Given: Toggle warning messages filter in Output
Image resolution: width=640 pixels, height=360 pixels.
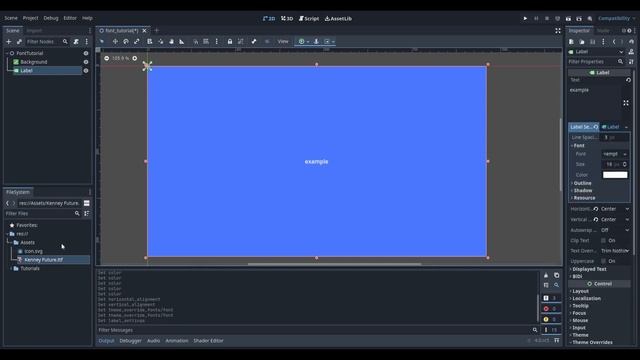Looking at the screenshot, I should pyautogui.click(x=550, y=319).
